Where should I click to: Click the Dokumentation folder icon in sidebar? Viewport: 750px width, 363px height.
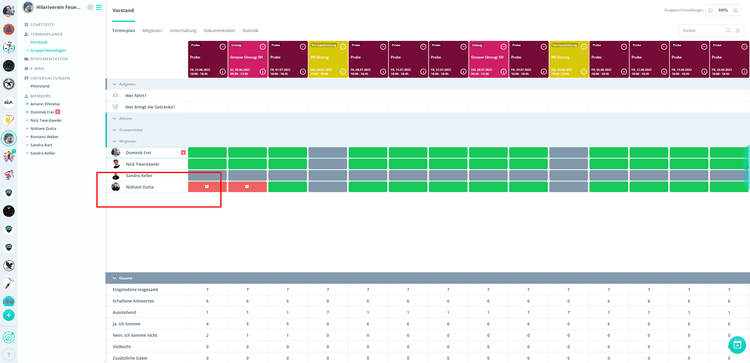pyautogui.click(x=26, y=59)
